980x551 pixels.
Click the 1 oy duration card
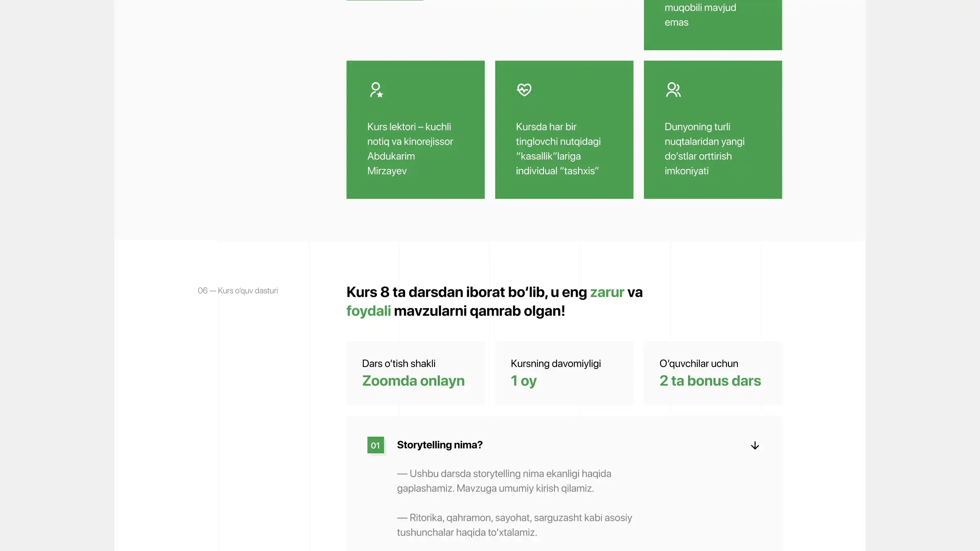pos(564,373)
